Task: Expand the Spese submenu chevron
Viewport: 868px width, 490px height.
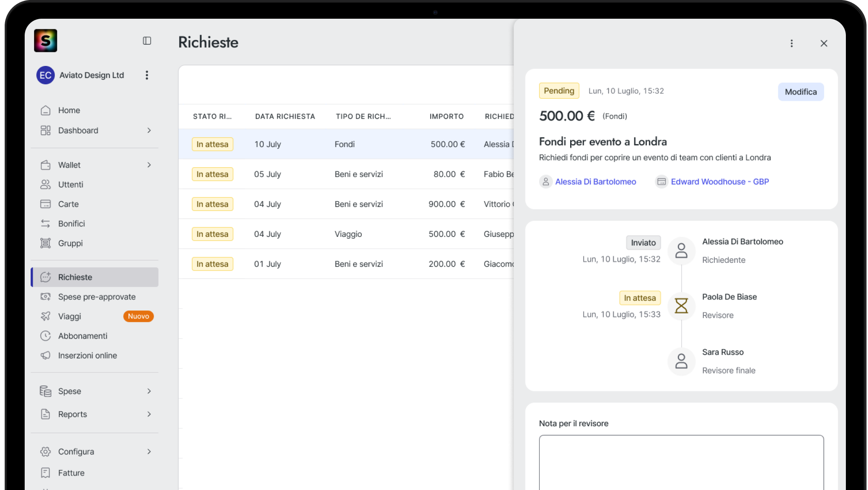Action: click(149, 391)
